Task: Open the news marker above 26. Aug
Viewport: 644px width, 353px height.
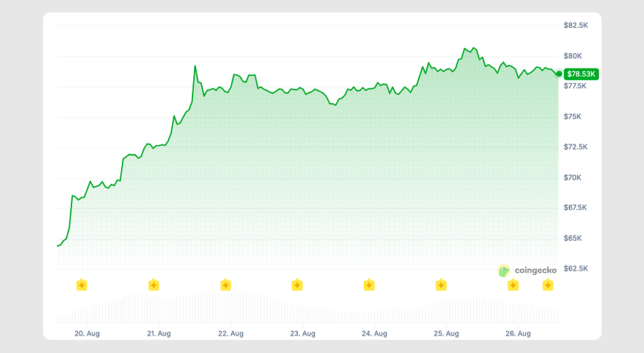Action: point(513,284)
